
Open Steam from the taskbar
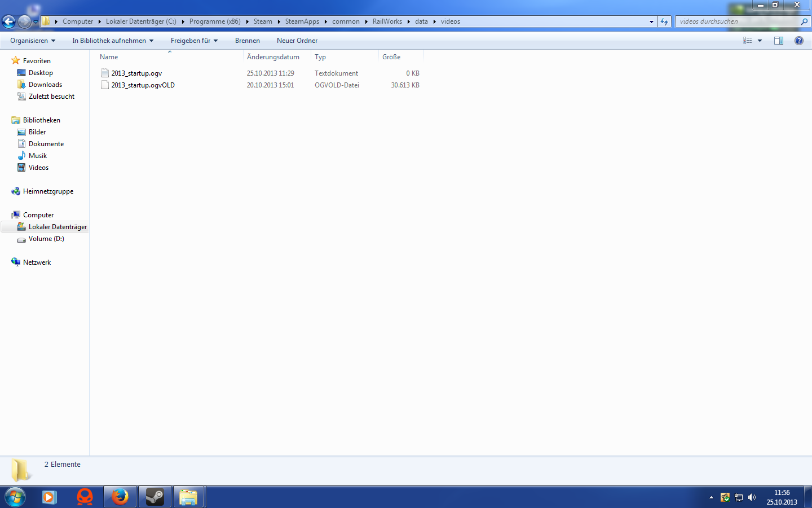click(155, 497)
